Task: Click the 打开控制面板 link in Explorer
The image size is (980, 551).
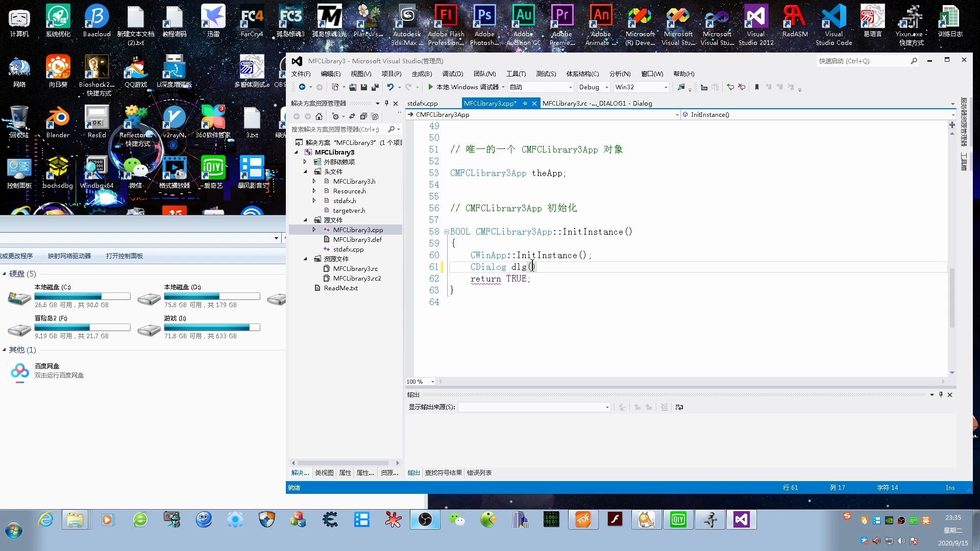Action: tap(124, 256)
